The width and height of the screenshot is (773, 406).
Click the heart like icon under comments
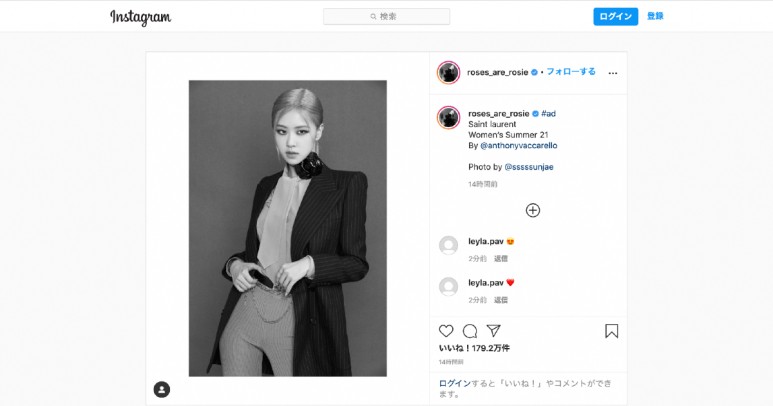(446, 331)
